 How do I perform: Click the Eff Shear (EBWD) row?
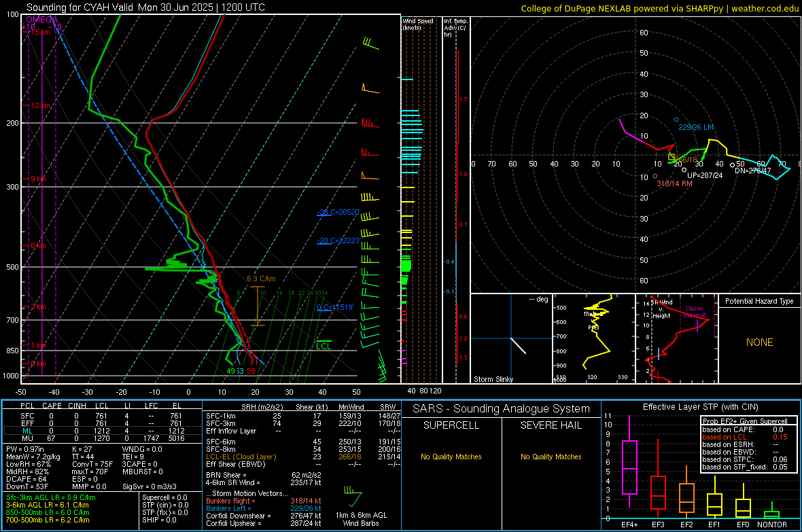pos(303,464)
